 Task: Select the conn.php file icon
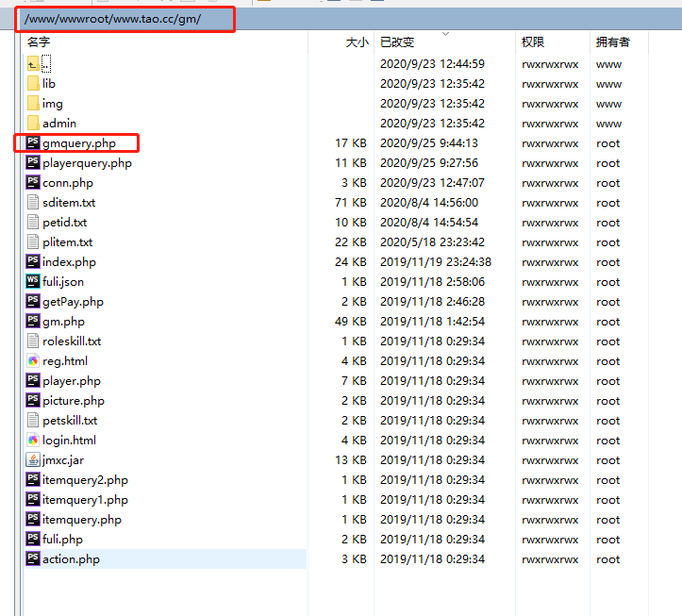[x=33, y=183]
